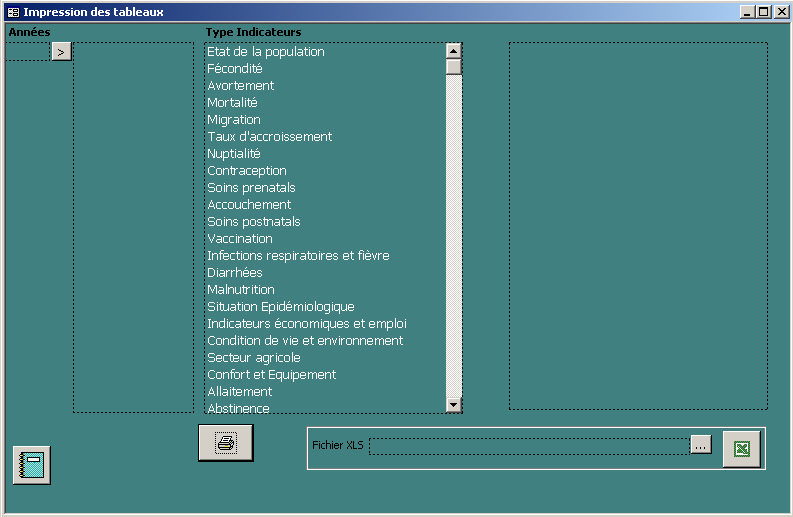Select 'Migration' from indicator list

tap(234, 120)
